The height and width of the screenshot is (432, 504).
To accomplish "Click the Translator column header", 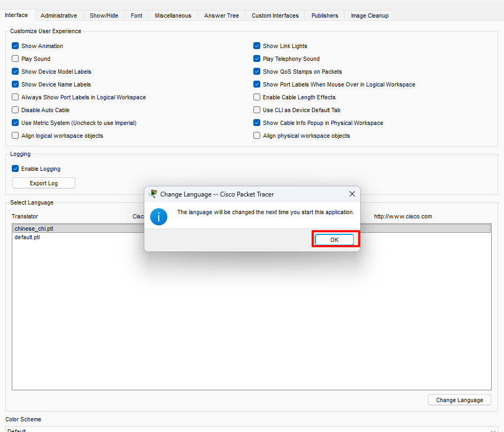I will point(25,216).
